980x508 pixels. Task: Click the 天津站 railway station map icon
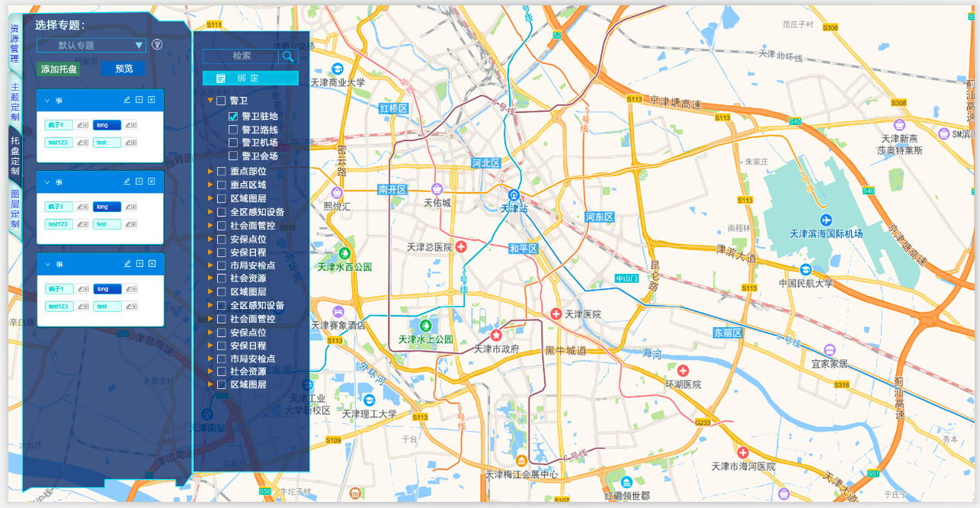pos(514,195)
